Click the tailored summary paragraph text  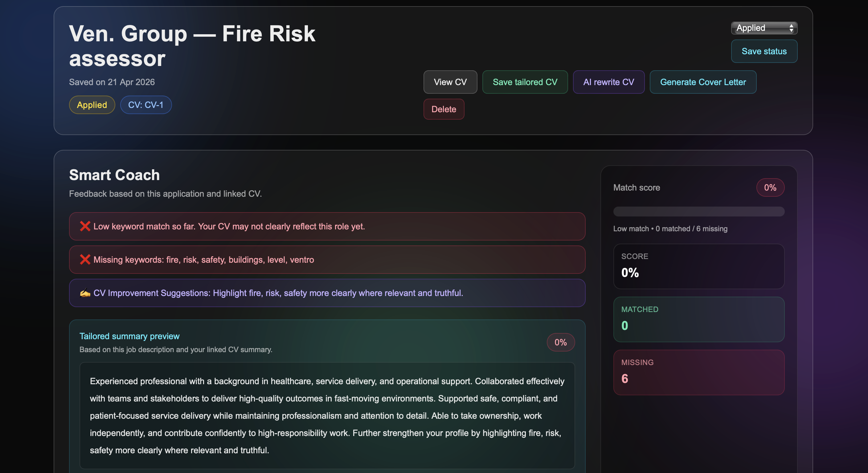coord(327,416)
